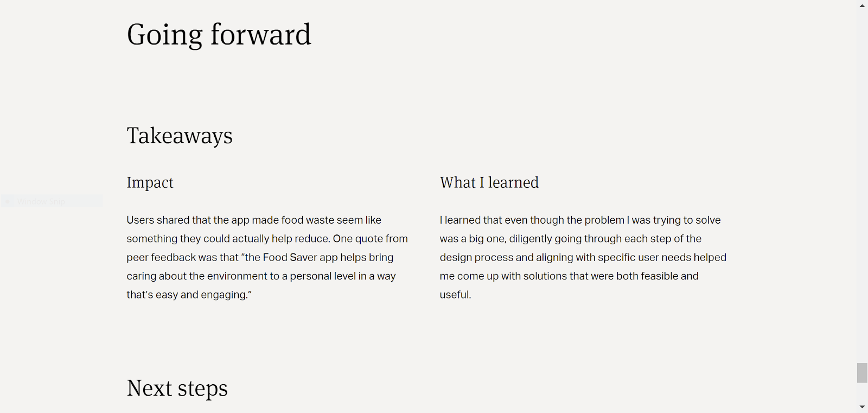Click the vertical scrollbar thumb
This screenshot has height=413, width=868.
coord(862,373)
